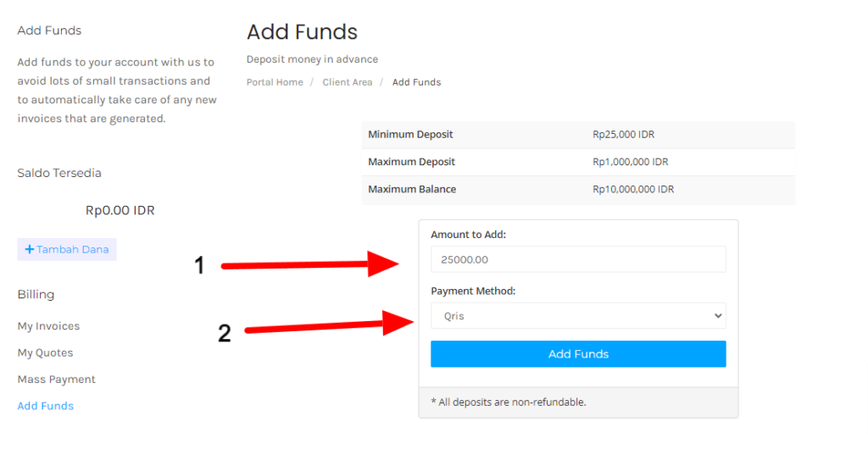Navigate to Portal Home breadcrumb
The width and height of the screenshot is (868, 455).
pos(275,82)
